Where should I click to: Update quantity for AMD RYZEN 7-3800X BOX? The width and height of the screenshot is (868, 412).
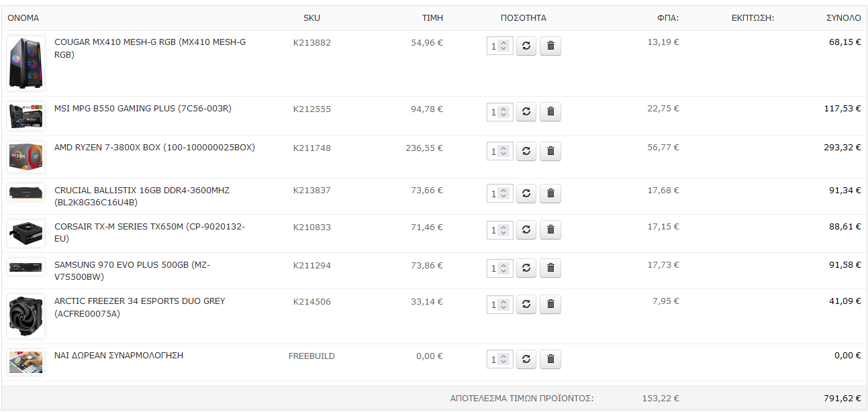click(526, 152)
